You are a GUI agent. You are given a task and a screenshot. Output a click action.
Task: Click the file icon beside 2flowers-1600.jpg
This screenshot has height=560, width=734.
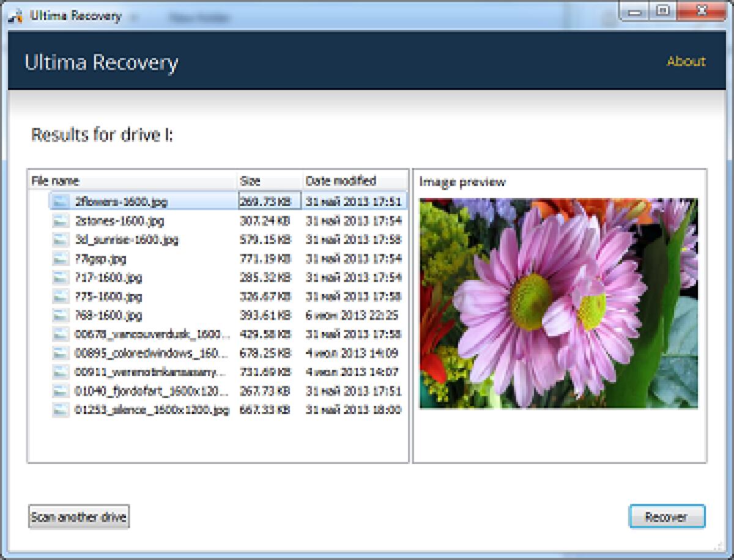(59, 200)
